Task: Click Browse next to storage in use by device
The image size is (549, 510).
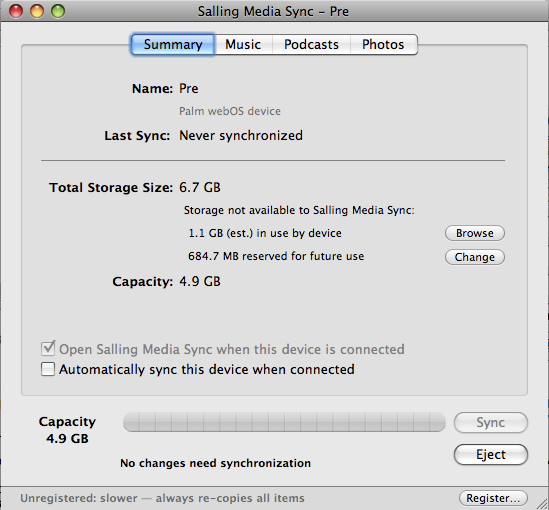Action: 475,233
